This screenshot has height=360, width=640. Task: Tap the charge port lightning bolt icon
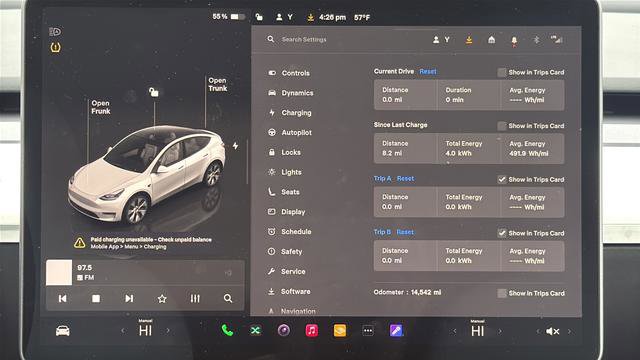pos(236,146)
